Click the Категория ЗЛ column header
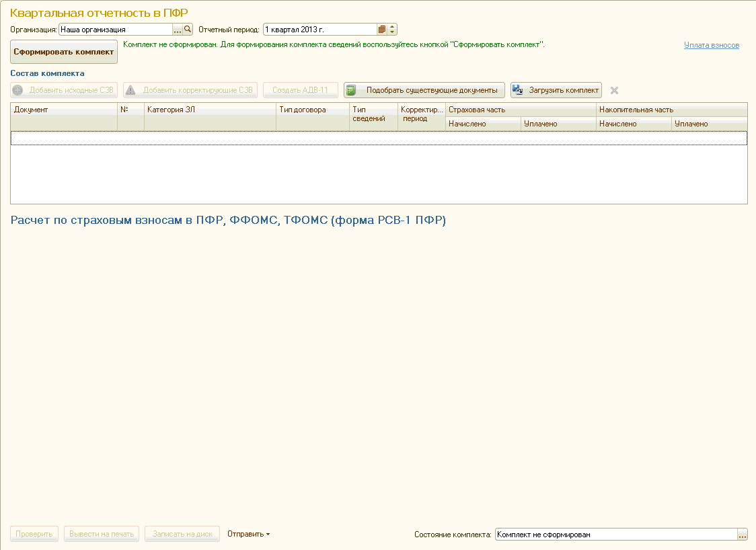This screenshot has width=756, height=550. [210, 110]
